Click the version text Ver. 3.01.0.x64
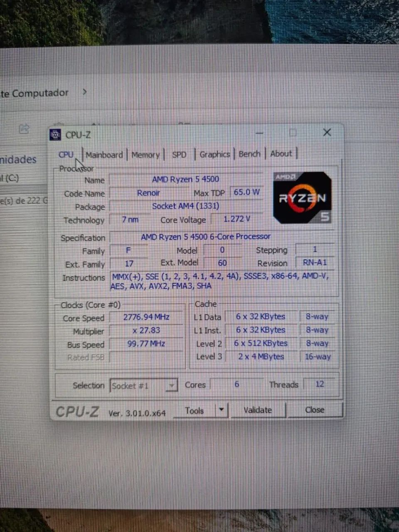 click(x=137, y=413)
